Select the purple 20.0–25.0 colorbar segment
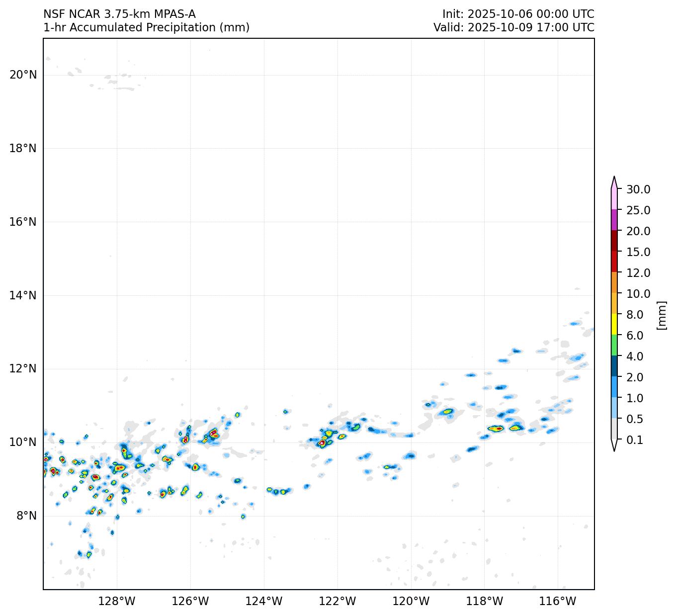Image resolution: width=676 pixels, height=616 pixels. click(x=614, y=220)
